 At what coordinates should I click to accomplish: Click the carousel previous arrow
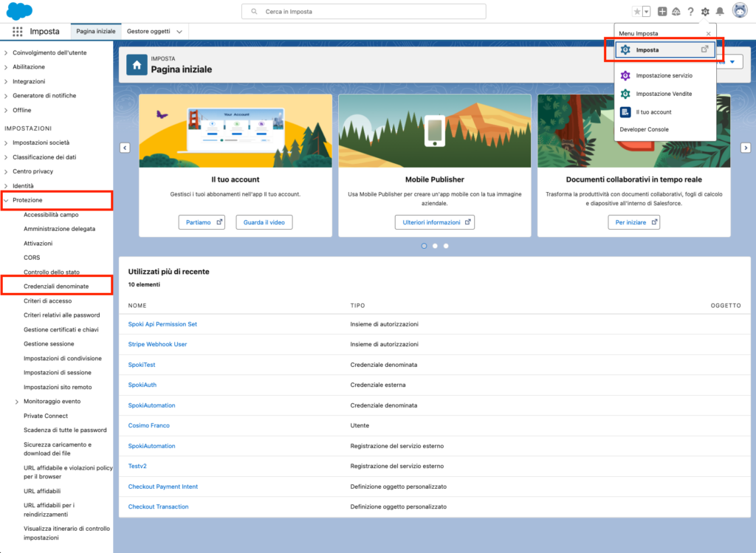tap(125, 148)
